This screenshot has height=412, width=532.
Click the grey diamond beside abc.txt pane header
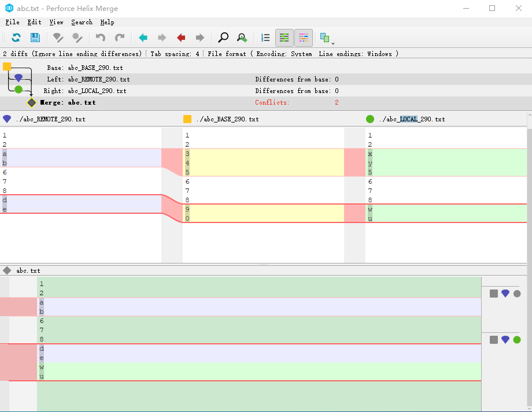coord(7,270)
